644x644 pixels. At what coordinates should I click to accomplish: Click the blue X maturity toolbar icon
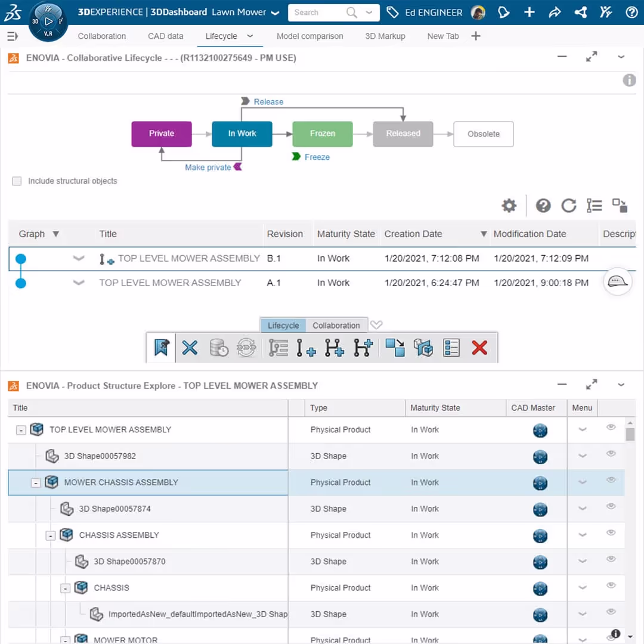pos(190,348)
